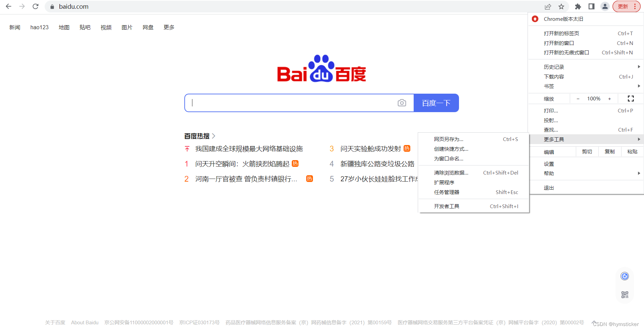This screenshot has width=644, height=330.
Task: Click the red 更新 update button
Action: [x=626, y=6]
